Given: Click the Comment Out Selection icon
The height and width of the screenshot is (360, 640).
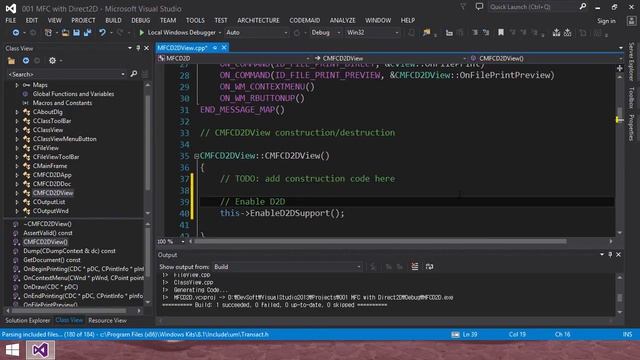Looking at the screenshot, I should point(475,33).
